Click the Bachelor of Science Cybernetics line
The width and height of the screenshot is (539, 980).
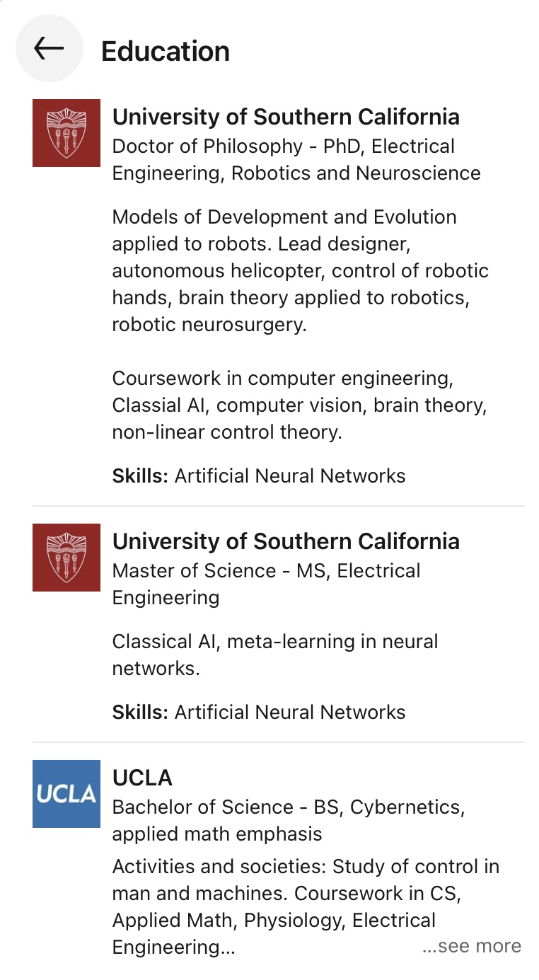click(289, 820)
